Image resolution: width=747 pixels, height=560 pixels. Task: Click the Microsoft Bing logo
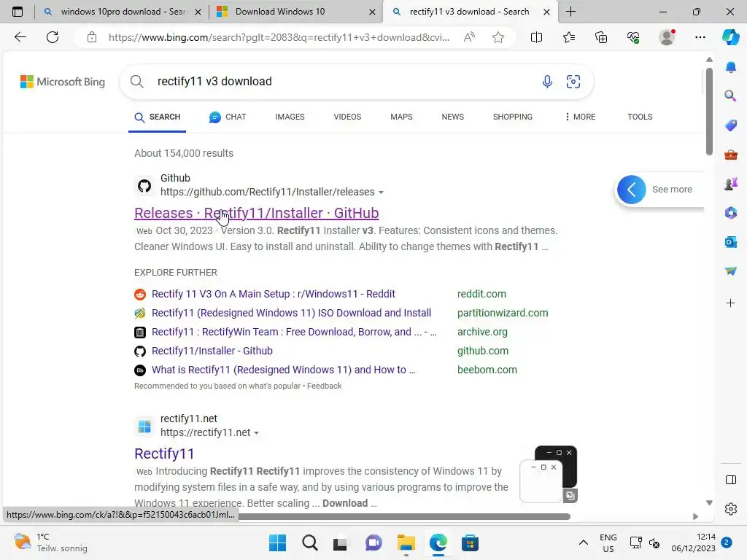click(x=63, y=82)
